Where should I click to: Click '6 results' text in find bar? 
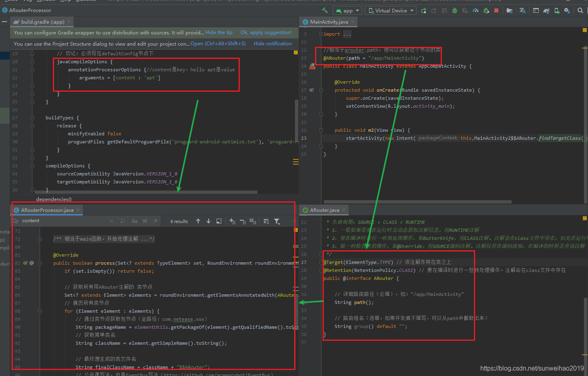(179, 221)
